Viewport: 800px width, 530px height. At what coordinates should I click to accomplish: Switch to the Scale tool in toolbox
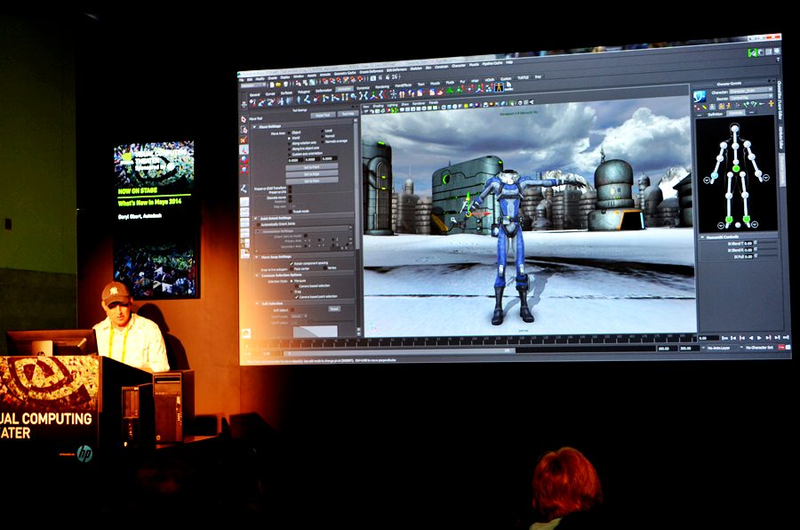tap(244, 170)
